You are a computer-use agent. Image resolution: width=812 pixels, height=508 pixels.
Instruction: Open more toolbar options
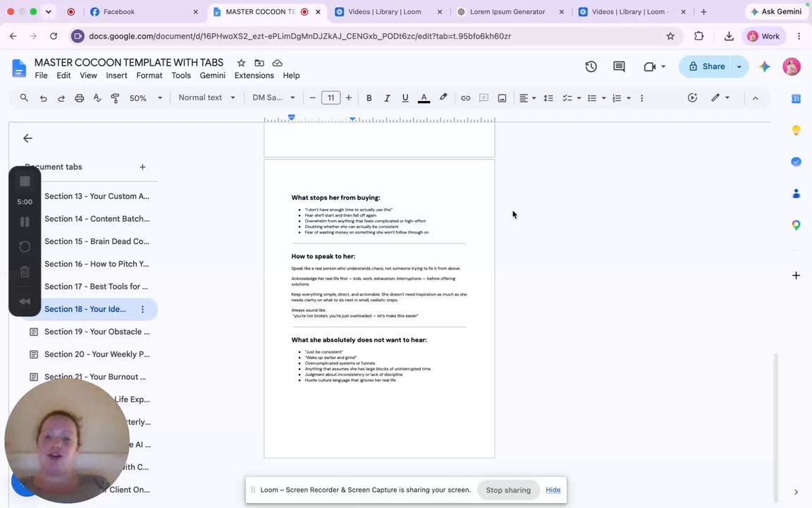tap(641, 98)
